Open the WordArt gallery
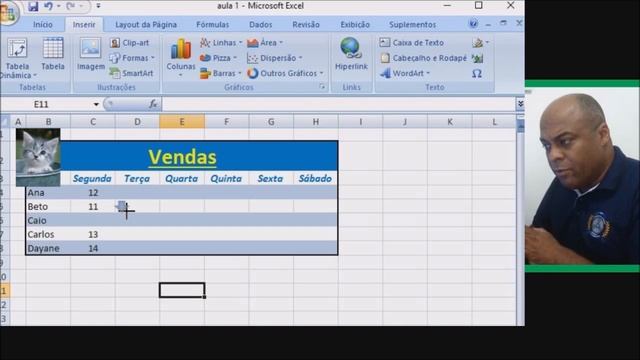This screenshot has height=360, width=640. point(404,73)
